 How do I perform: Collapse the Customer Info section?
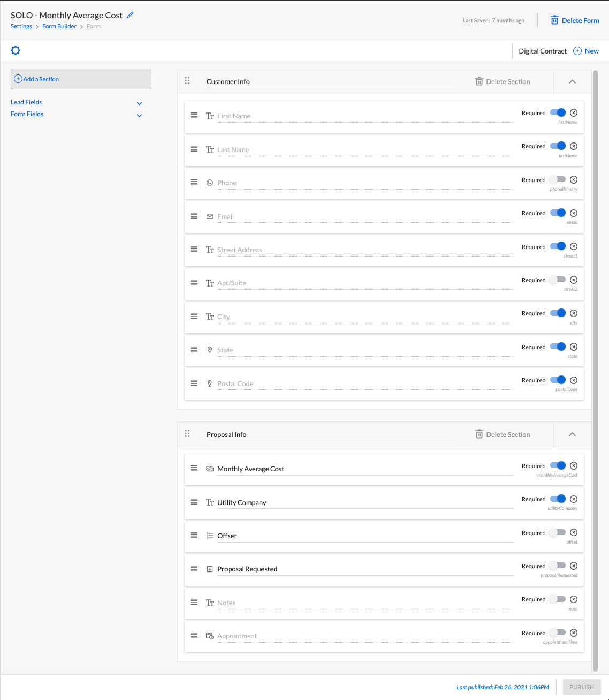pos(572,81)
